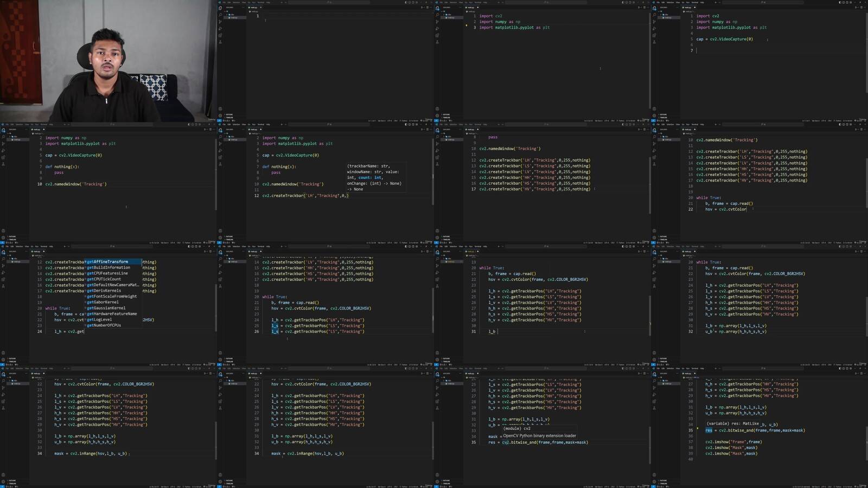Expand OUTLINE section in the empty-editor frame
This screenshot has height=488, width=868.
point(229,114)
